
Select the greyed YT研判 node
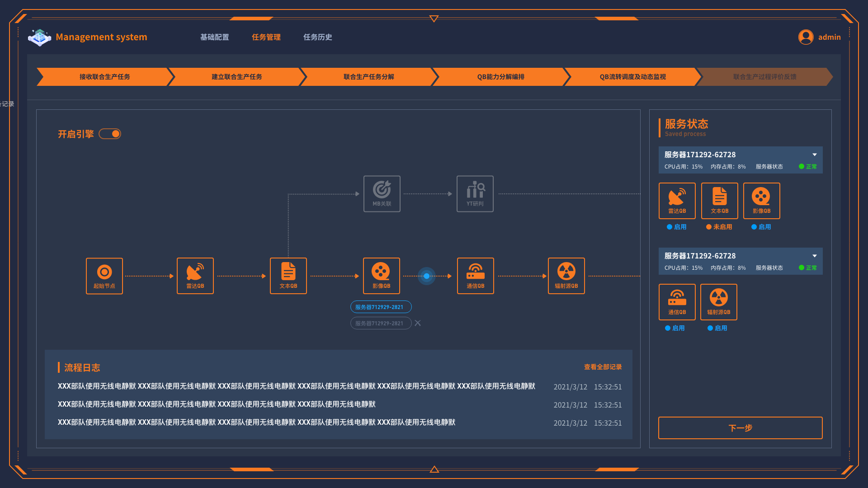point(475,194)
